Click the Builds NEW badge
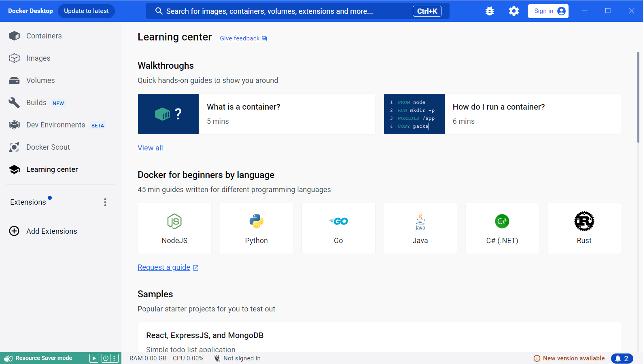Viewport: 643px width, 364px height. pos(58,103)
